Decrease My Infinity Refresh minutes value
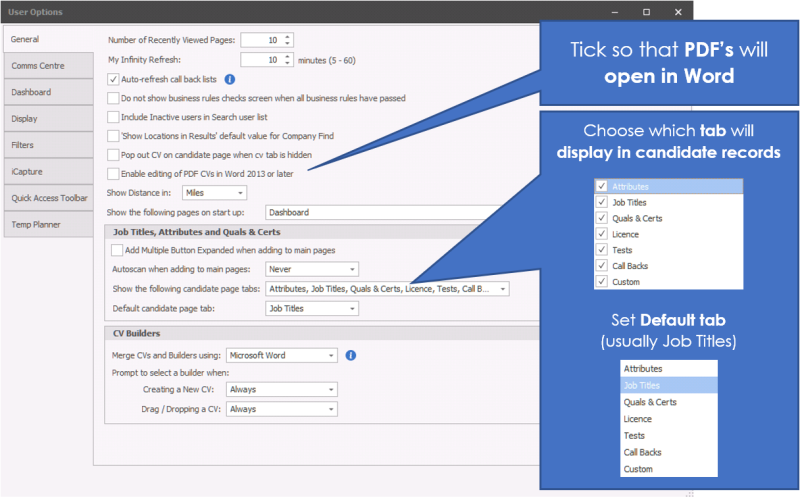Image resolution: width=800 pixels, height=500 pixels. 288,63
